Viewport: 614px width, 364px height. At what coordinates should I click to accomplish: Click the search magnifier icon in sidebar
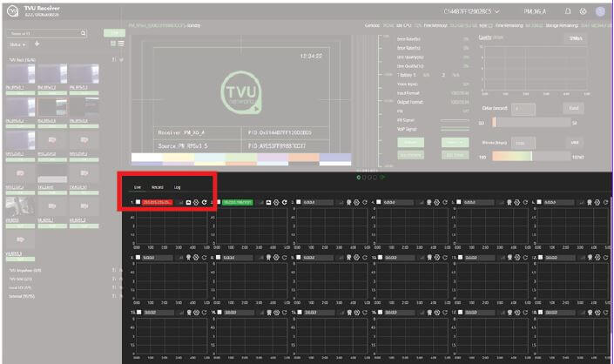tap(83, 33)
